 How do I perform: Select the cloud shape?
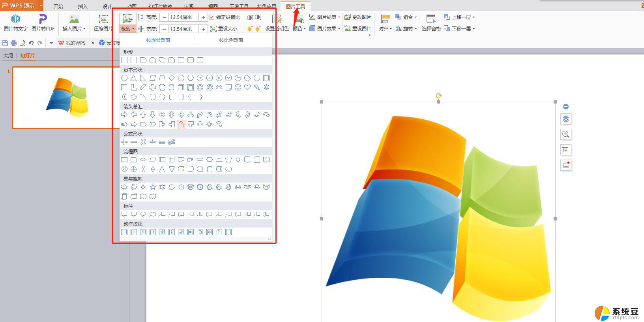[x=134, y=97]
